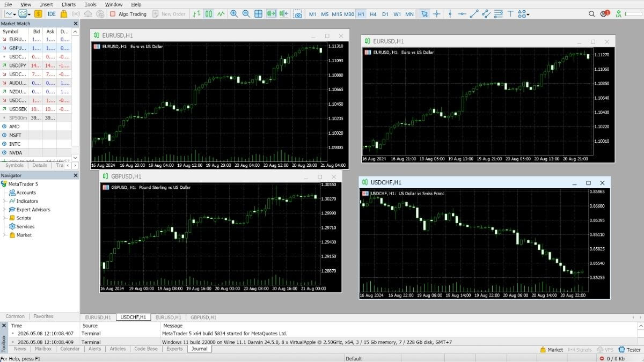Image resolution: width=644 pixels, height=362 pixels.
Task: Open the File menu
Action: click(8, 4)
